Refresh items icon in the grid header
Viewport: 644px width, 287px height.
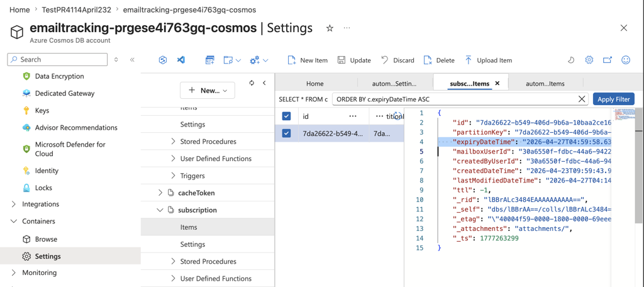point(397,116)
